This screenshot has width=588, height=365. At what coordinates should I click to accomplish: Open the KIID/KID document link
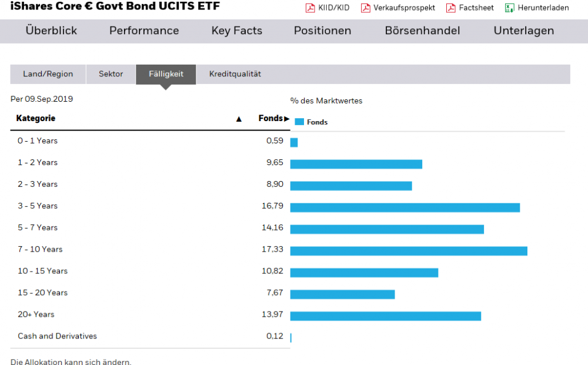click(x=334, y=8)
